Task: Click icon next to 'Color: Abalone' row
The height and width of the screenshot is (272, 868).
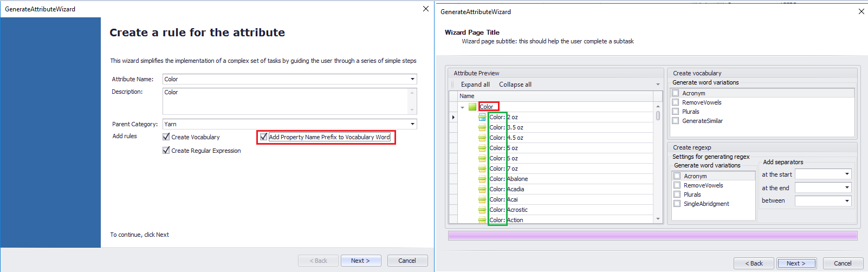Action: coord(482,179)
